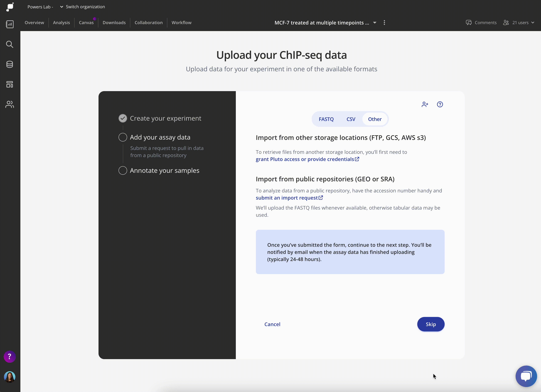This screenshot has width=541, height=392.
Task: Click the experiment options menu icon
Action: (384, 23)
